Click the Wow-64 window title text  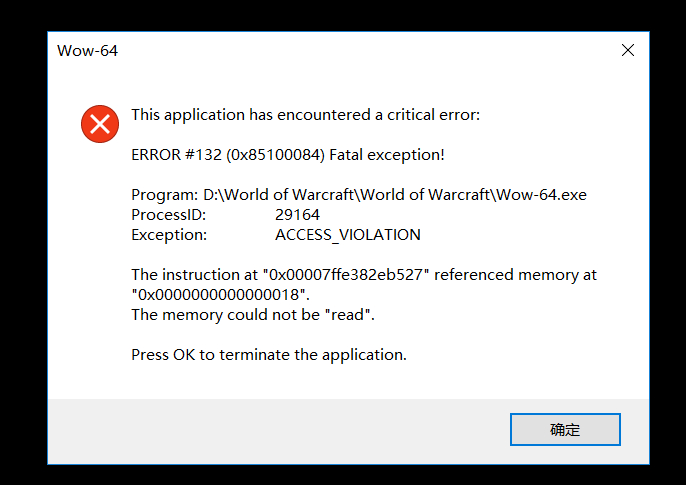[x=88, y=51]
